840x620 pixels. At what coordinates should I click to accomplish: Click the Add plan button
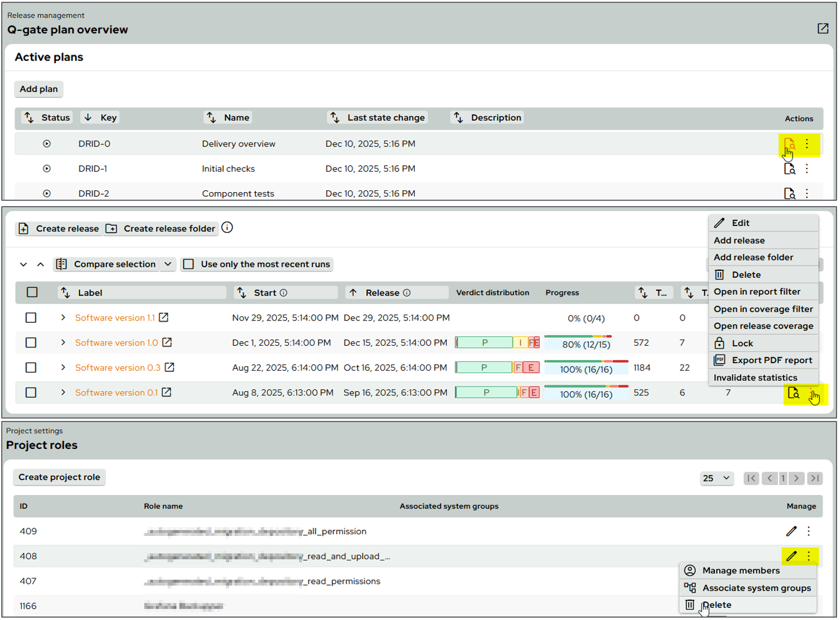point(39,89)
